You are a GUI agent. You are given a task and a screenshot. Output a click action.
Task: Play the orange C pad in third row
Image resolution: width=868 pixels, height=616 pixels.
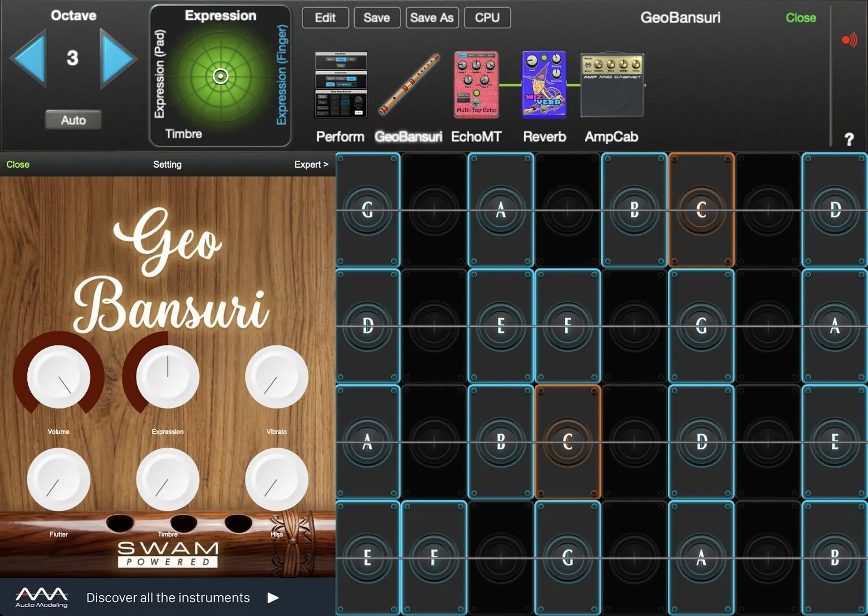[568, 442]
